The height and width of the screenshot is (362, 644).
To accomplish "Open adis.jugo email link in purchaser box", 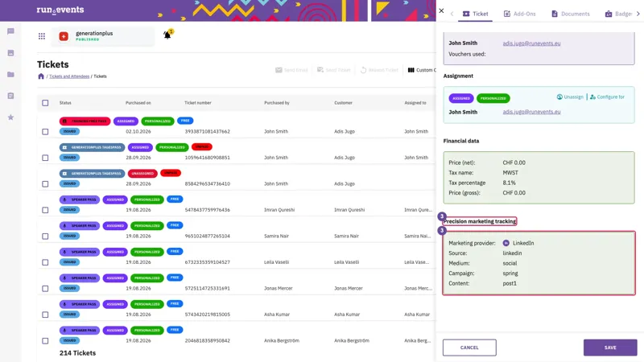I will [x=531, y=43].
